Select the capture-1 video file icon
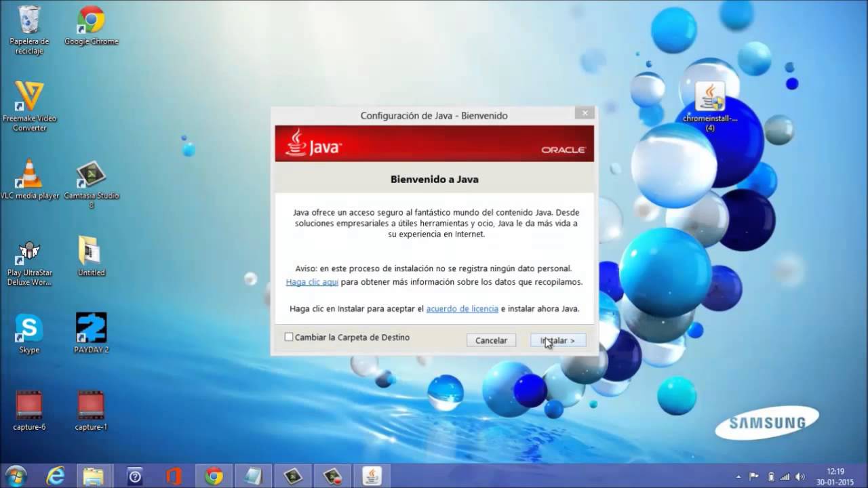 tap(91, 411)
